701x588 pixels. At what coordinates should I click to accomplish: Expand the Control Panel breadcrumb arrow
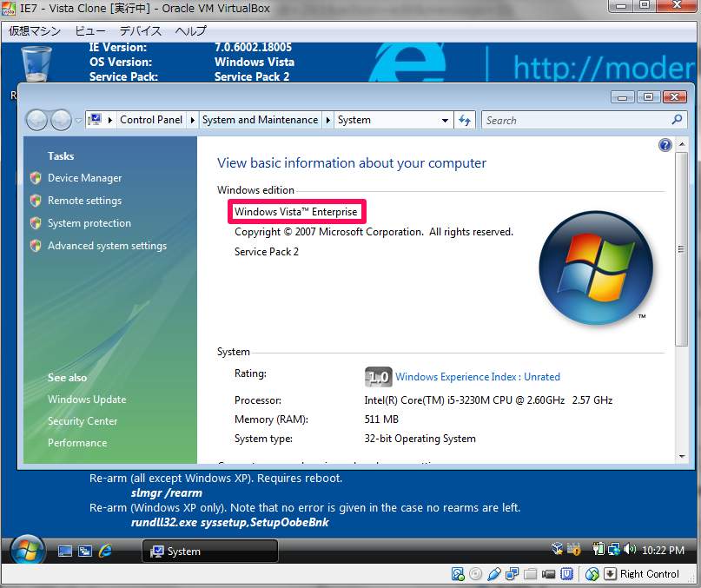pos(195,121)
